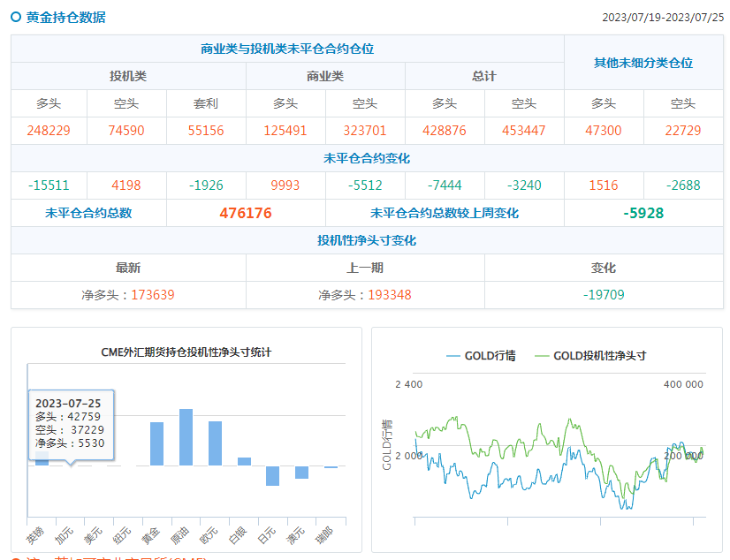Select the 欧元 bar in bar chart
This screenshot has width=730, height=560.
point(215,443)
